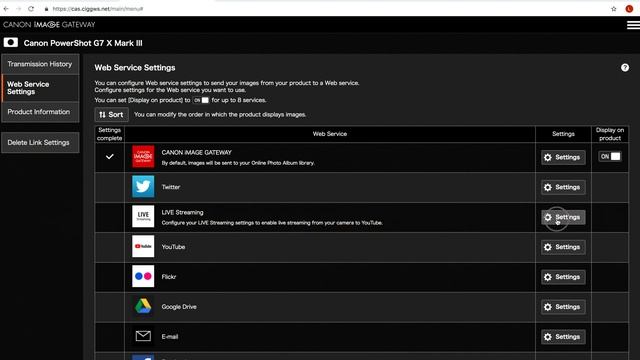Click the E-mail envelope icon
This screenshot has width=640, height=360.
143,336
